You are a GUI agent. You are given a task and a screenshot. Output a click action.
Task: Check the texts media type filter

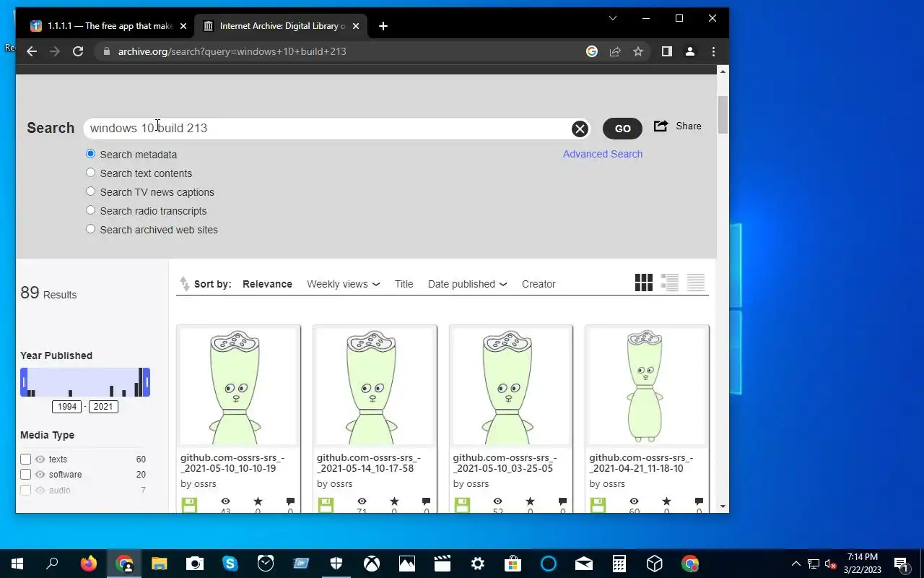pos(26,460)
